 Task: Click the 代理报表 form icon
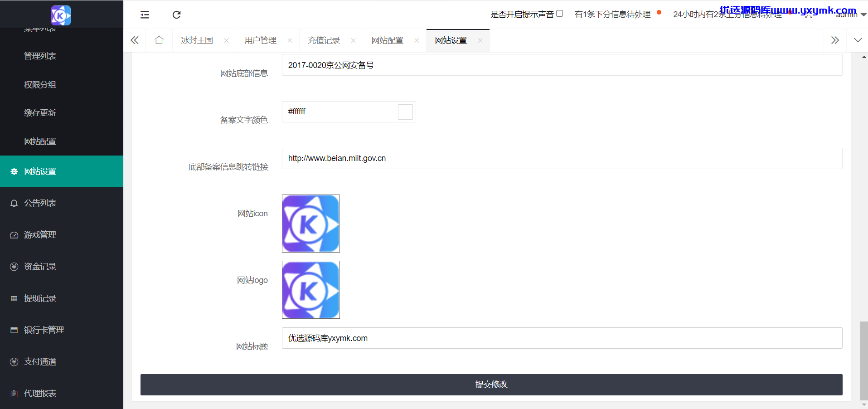pos(14,394)
